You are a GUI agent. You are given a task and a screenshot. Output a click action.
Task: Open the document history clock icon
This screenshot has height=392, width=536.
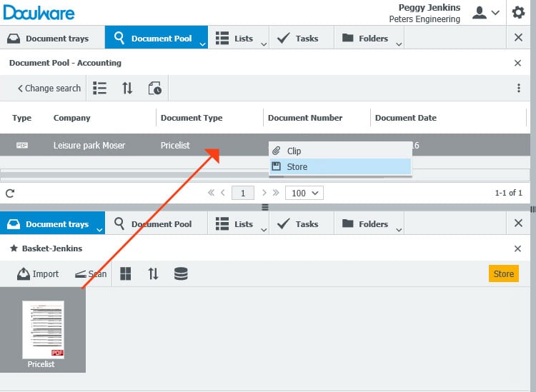point(154,89)
